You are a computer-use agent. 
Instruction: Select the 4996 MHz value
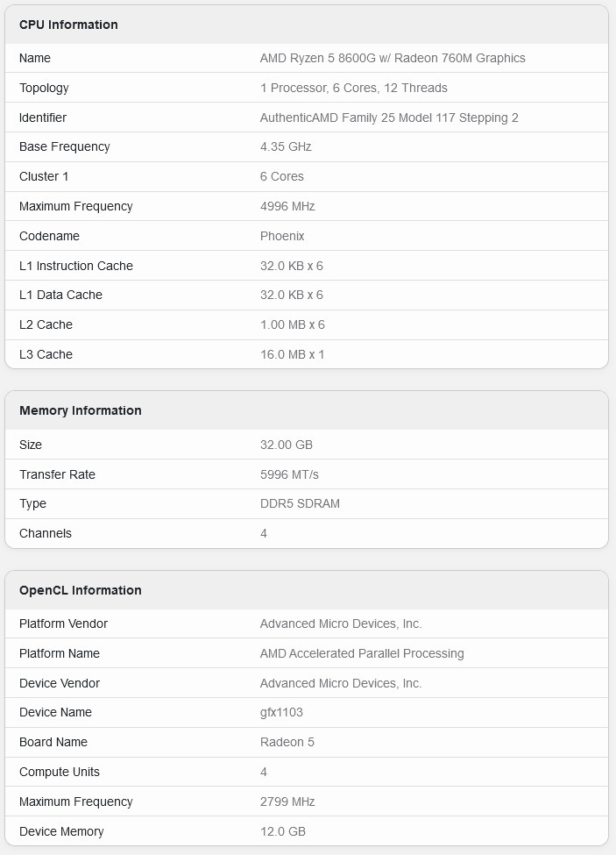pyautogui.click(x=287, y=206)
